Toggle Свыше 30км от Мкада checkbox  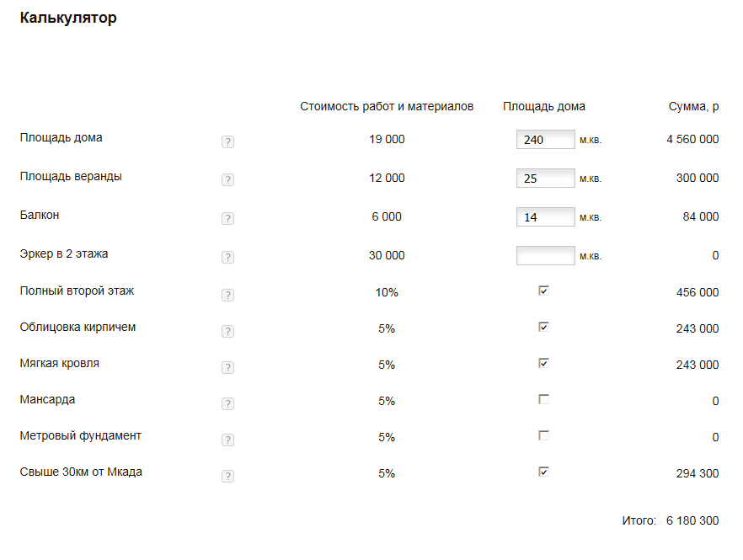pyautogui.click(x=543, y=472)
